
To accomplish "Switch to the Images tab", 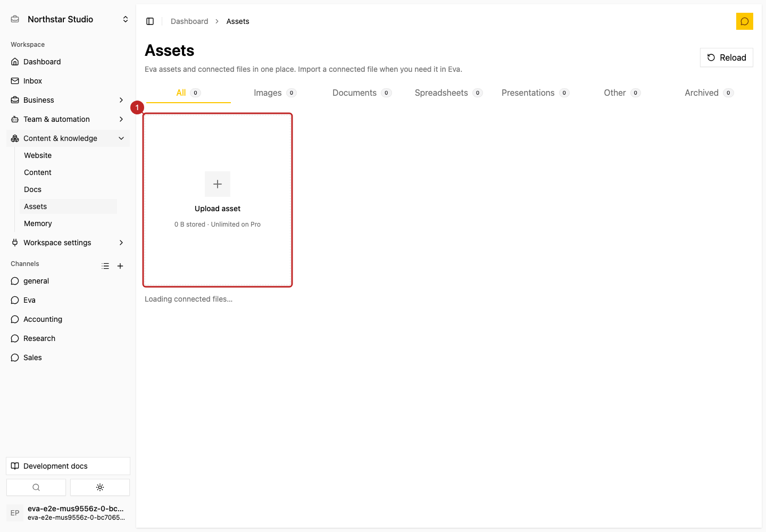I will coord(274,93).
